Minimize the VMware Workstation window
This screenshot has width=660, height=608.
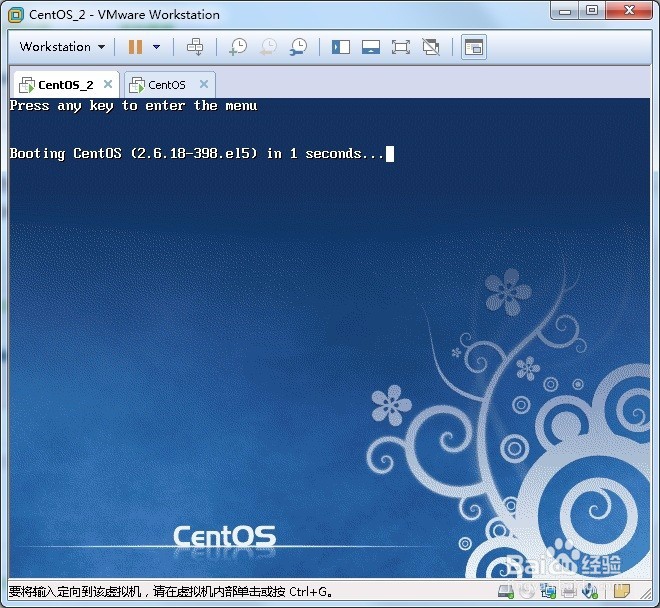pyautogui.click(x=565, y=11)
